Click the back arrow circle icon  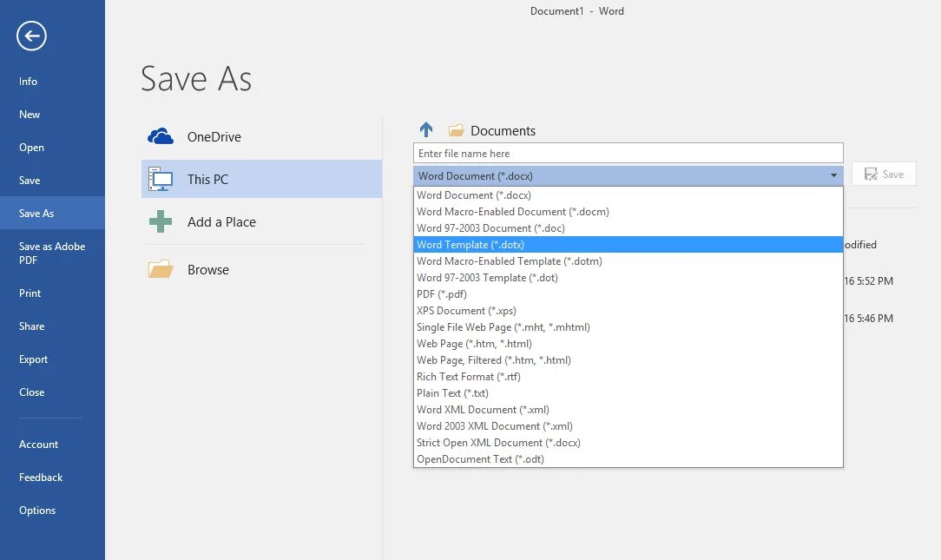coord(32,36)
